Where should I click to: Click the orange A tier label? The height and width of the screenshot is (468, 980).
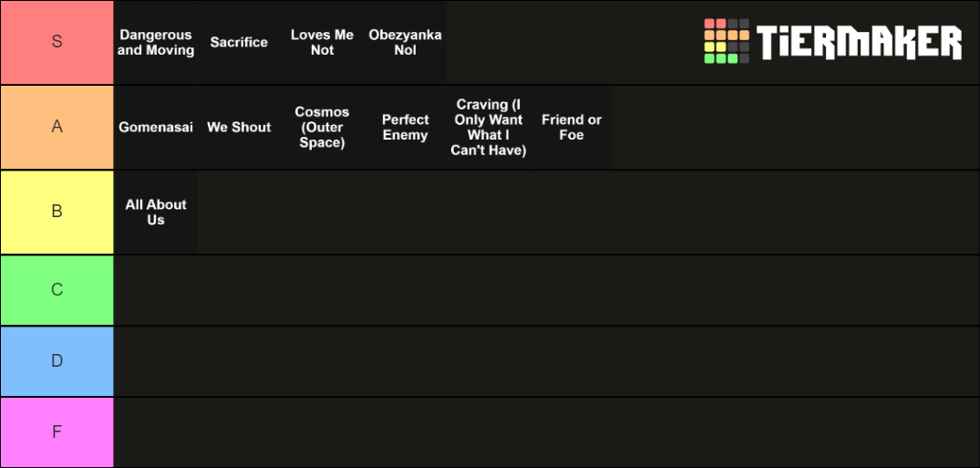[57, 128]
